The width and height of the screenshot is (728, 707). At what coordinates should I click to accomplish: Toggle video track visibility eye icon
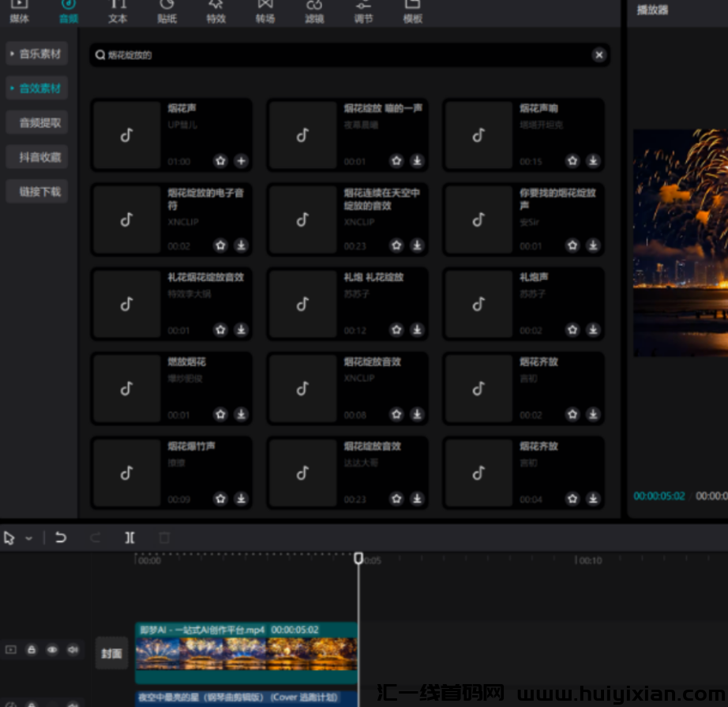coord(52,649)
